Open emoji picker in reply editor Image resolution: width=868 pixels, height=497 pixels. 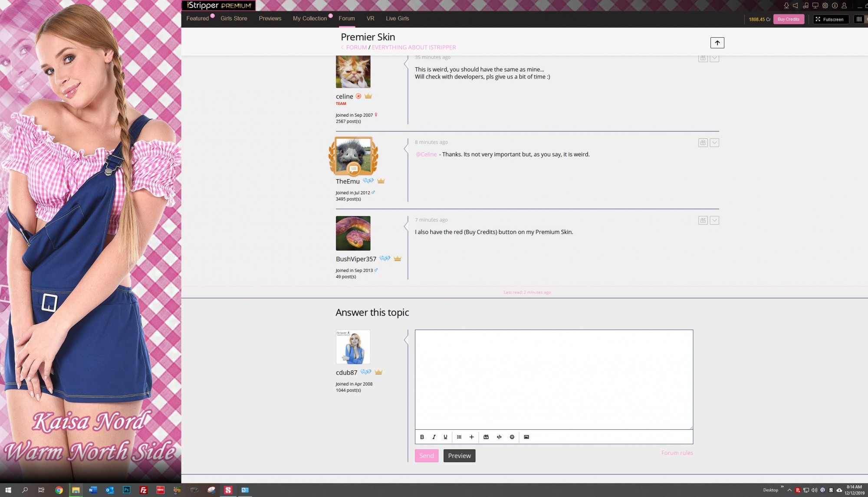(x=512, y=437)
